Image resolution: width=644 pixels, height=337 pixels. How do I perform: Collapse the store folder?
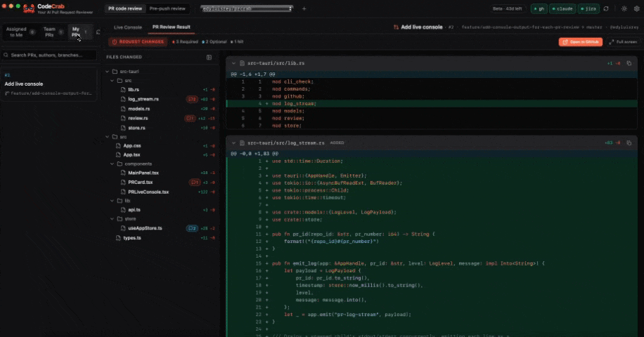[112, 219]
